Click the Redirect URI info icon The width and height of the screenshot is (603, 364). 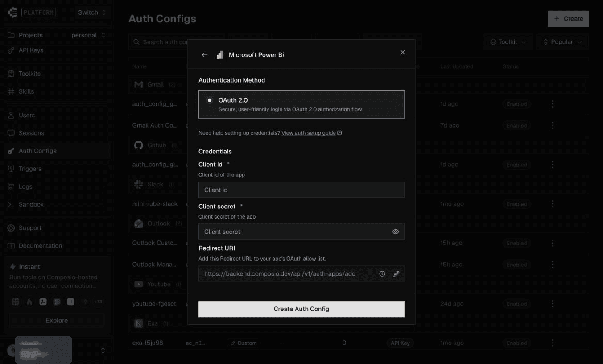point(382,274)
